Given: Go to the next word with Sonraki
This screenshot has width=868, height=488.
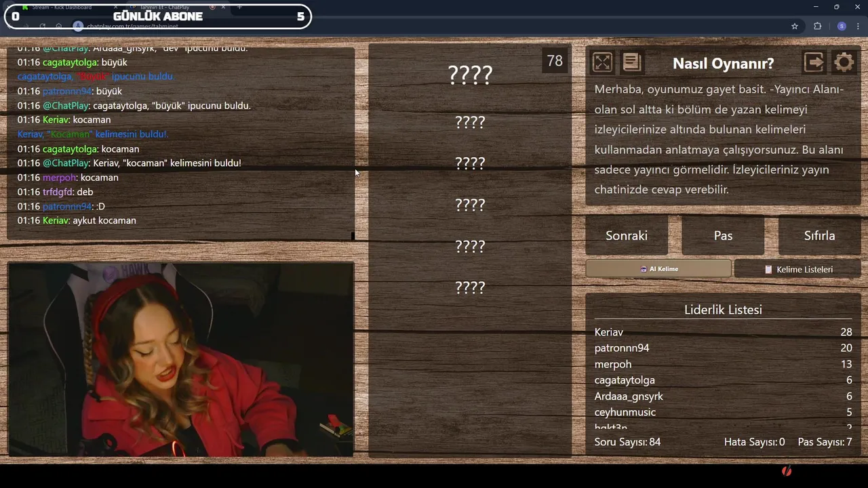Looking at the screenshot, I should tap(627, 235).
